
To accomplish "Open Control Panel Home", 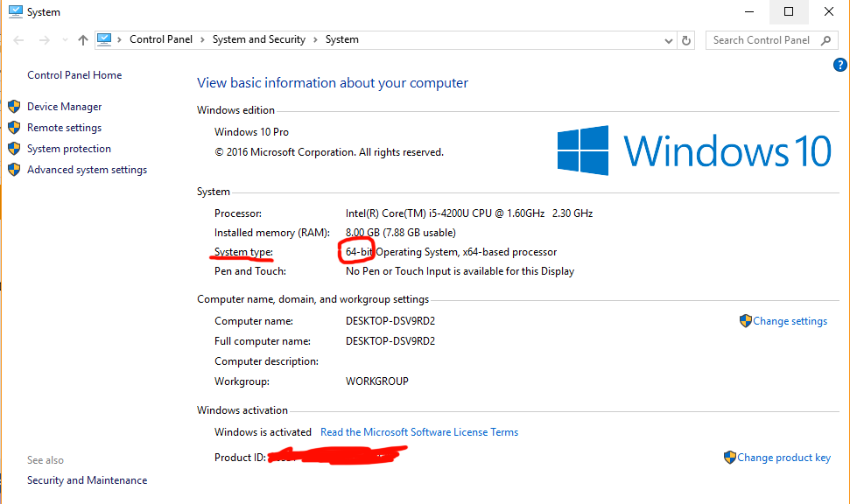I will coord(74,75).
